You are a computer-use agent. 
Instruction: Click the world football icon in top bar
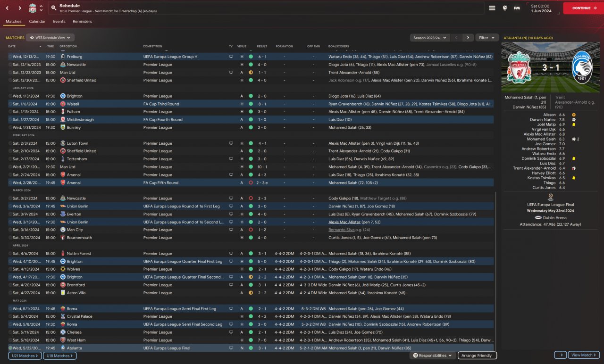(504, 8)
